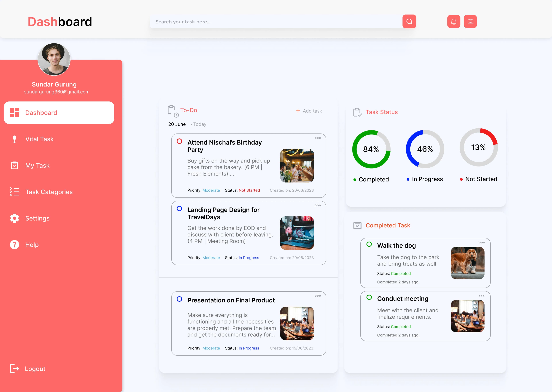Click the search magnifier icon
552x392 pixels.
coord(409,22)
